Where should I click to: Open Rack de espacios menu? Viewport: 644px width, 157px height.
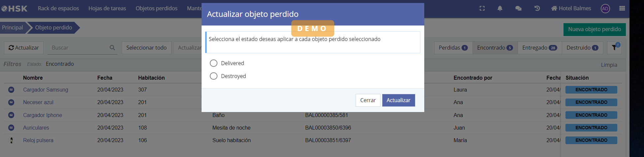[58, 9]
